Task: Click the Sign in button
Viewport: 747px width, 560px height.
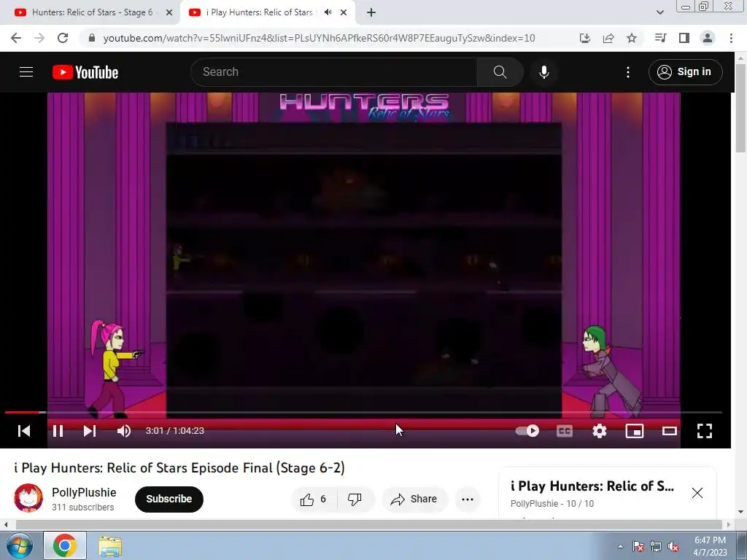Action: [685, 72]
